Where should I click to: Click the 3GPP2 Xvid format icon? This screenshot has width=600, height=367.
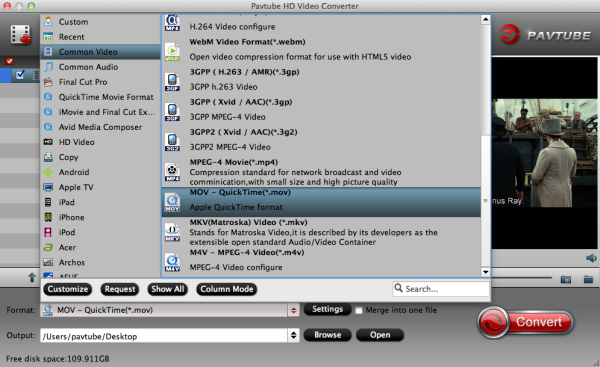coord(172,142)
